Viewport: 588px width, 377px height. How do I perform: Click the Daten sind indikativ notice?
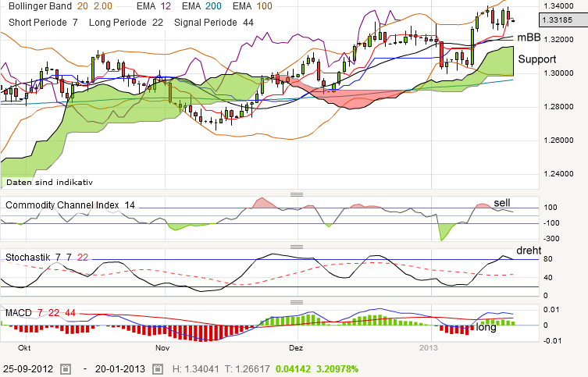click(49, 183)
